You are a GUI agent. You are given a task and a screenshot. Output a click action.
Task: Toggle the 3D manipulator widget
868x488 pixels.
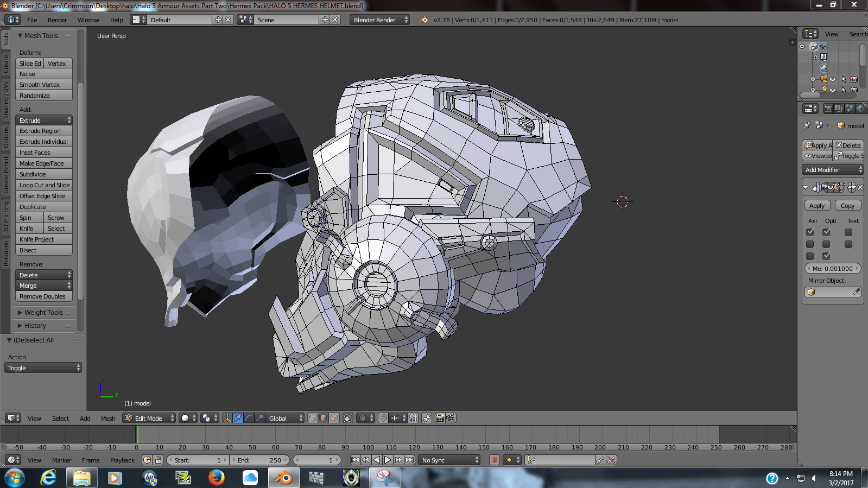coord(227,418)
